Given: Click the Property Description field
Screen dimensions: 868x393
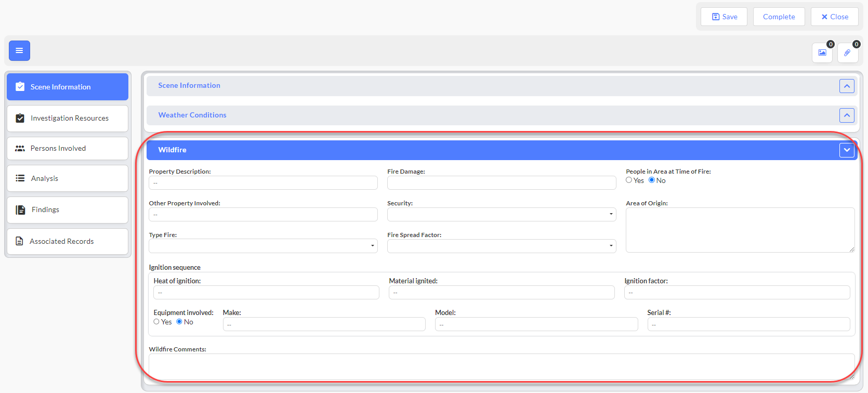Looking at the screenshot, I should click(263, 182).
